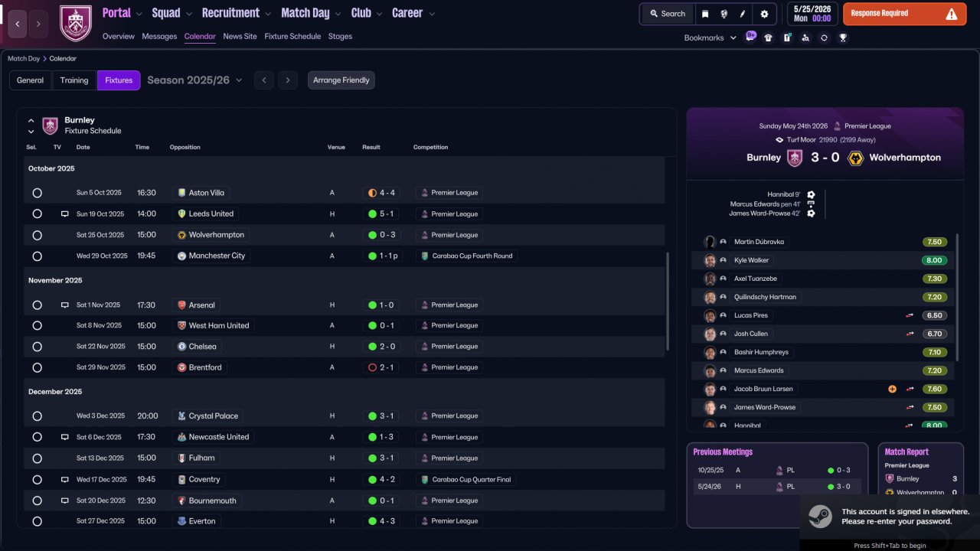The height and width of the screenshot is (551, 980).
Task: Click the trophy bookmark icon
Action: (x=843, y=37)
